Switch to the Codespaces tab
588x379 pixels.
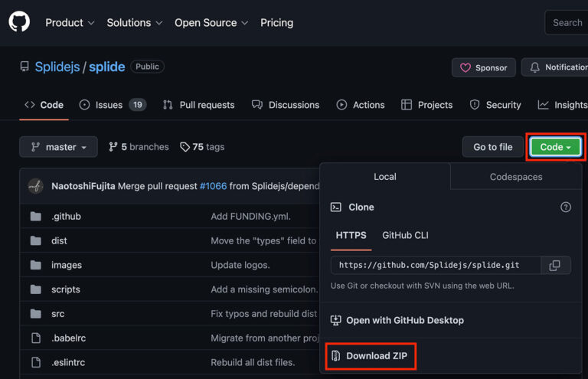click(515, 177)
